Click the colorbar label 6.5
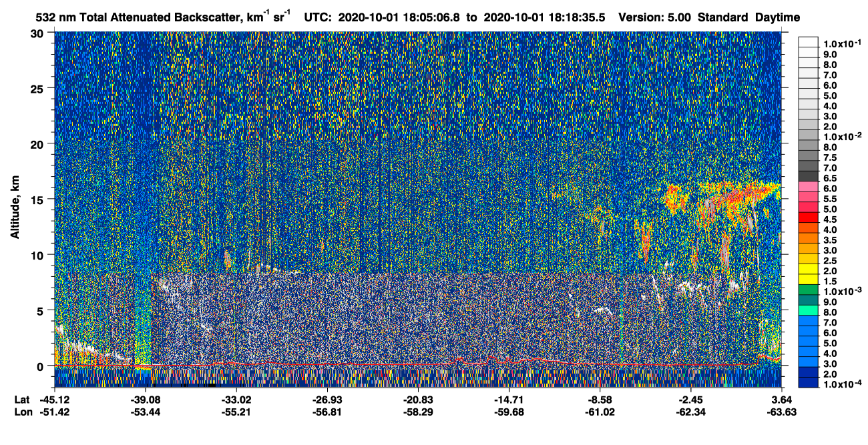Image resolution: width=868 pixels, height=445 pixels. [x=830, y=177]
